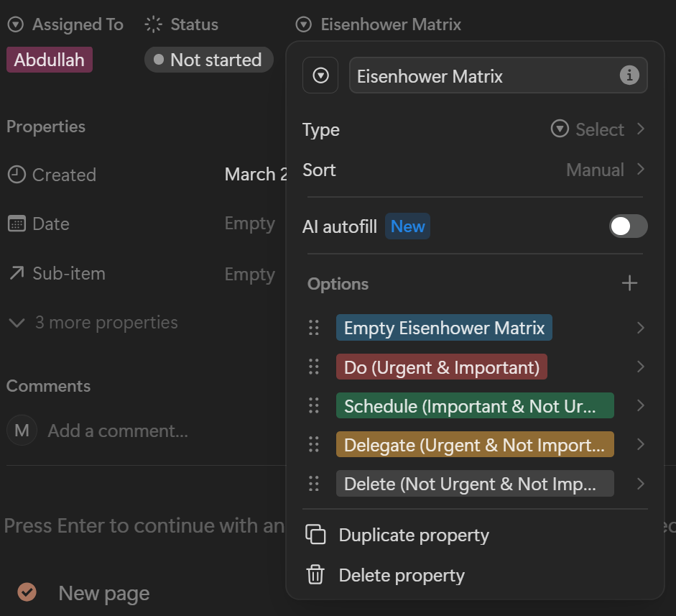Click the Add a comment field
Viewport: 676px width, 616px height.
(x=118, y=431)
